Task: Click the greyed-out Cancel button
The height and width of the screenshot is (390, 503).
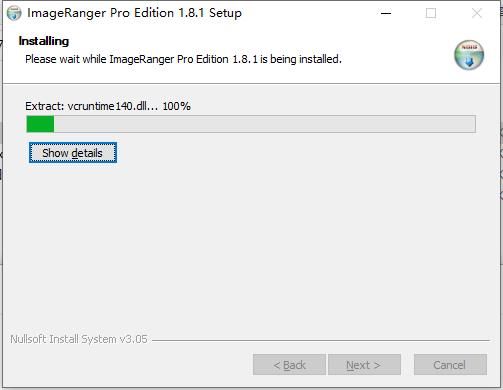Action: 450,365
